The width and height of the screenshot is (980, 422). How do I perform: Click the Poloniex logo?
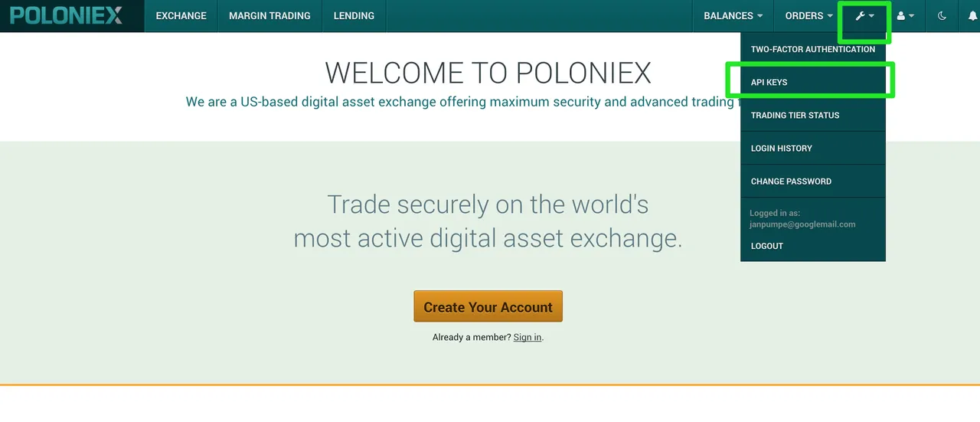66,15
